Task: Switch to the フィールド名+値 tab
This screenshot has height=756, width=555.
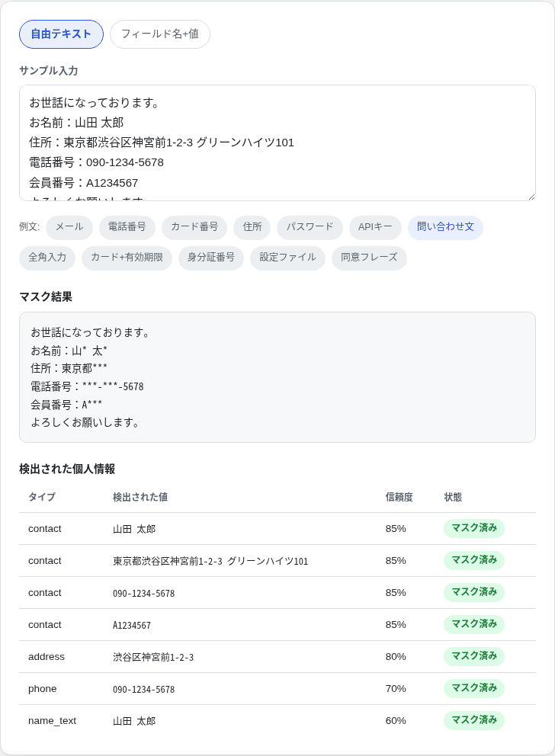Action: click(x=160, y=34)
